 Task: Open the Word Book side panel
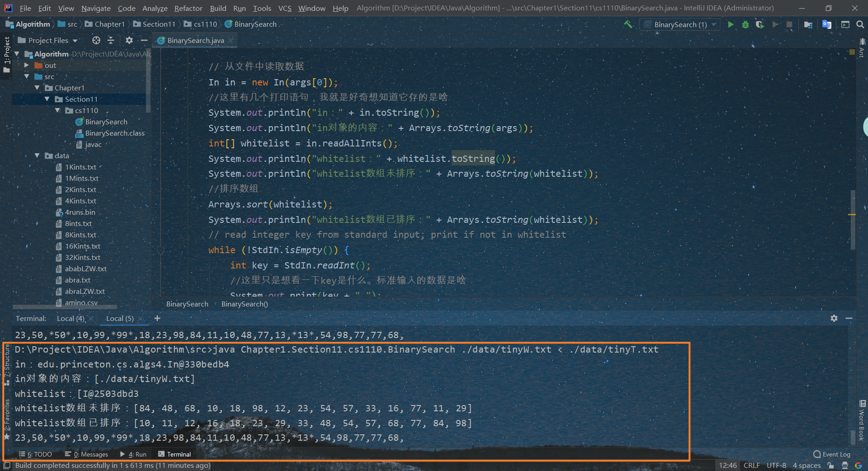click(862, 420)
